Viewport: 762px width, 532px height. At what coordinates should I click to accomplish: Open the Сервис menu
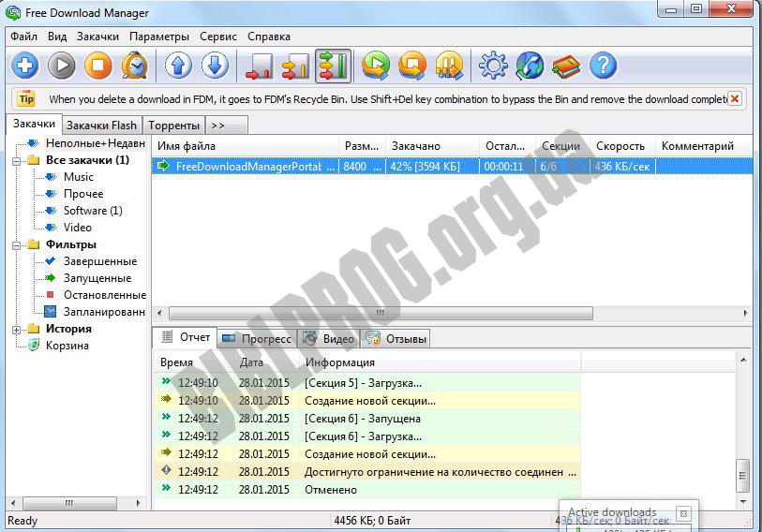click(x=218, y=37)
